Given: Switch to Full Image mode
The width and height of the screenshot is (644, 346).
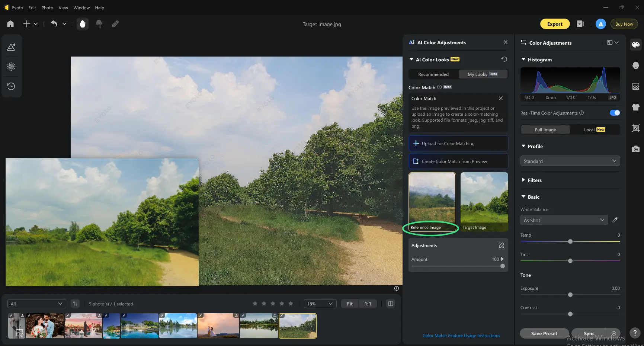Looking at the screenshot, I should [x=545, y=129].
